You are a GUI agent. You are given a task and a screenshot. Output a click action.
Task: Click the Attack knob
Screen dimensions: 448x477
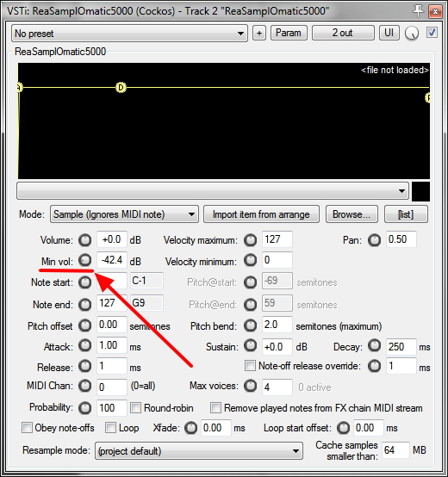click(x=85, y=345)
